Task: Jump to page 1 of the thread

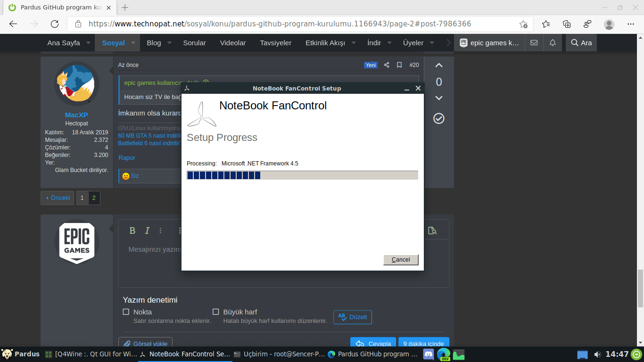Action: click(82, 198)
